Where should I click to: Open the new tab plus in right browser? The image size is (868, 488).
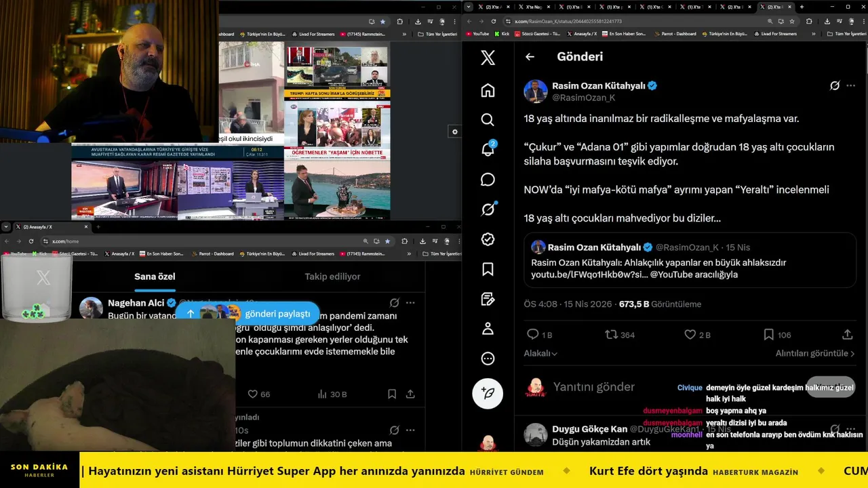click(802, 7)
